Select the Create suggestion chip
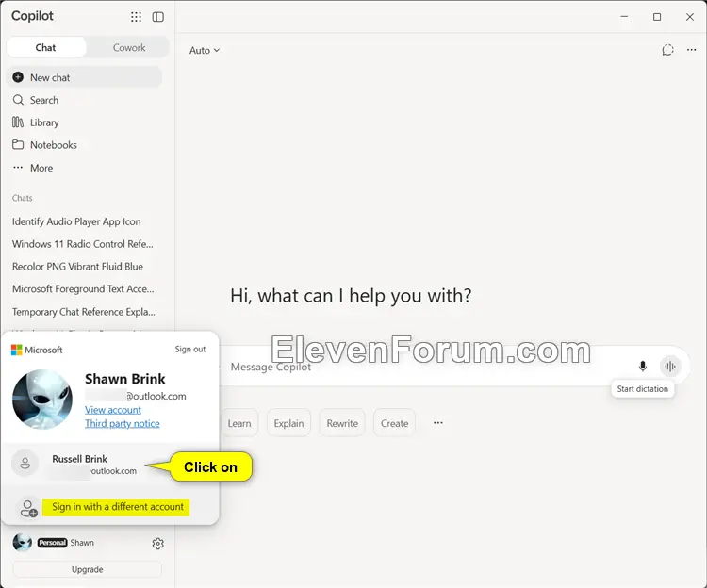The image size is (707, 588). tap(395, 423)
